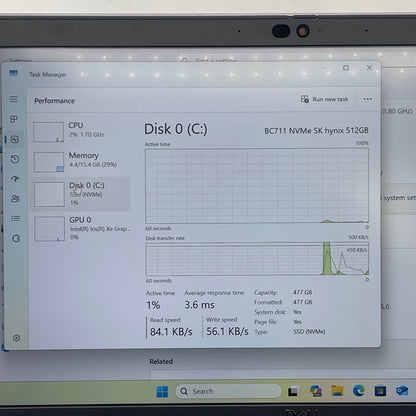Click the 'BC711 NVMe SK hynix 512GB' text
This screenshot has width=416, height=416.
(316, 130)
